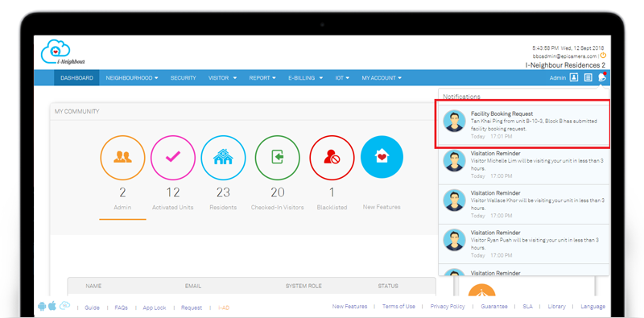Click the list document icon in navbar
Screen dimensions: 644x318
pyautogui.click(x=588, y=77)
